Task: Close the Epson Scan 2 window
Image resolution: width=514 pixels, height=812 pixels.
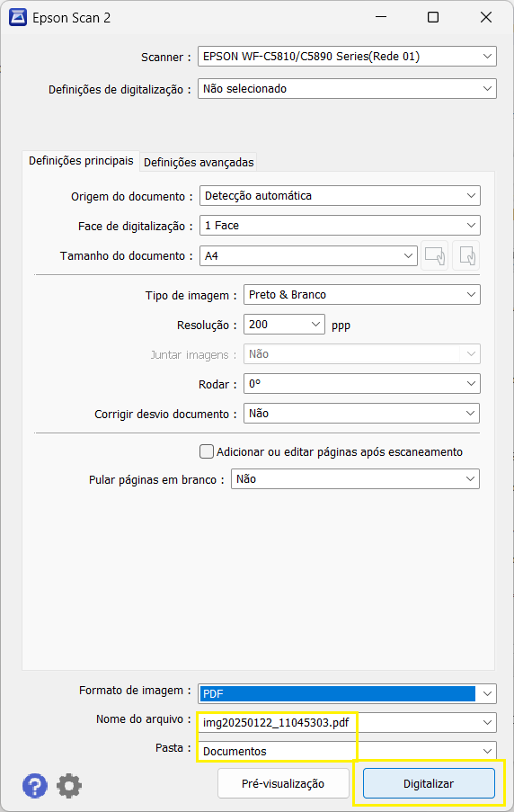Action: coord(486,18)
